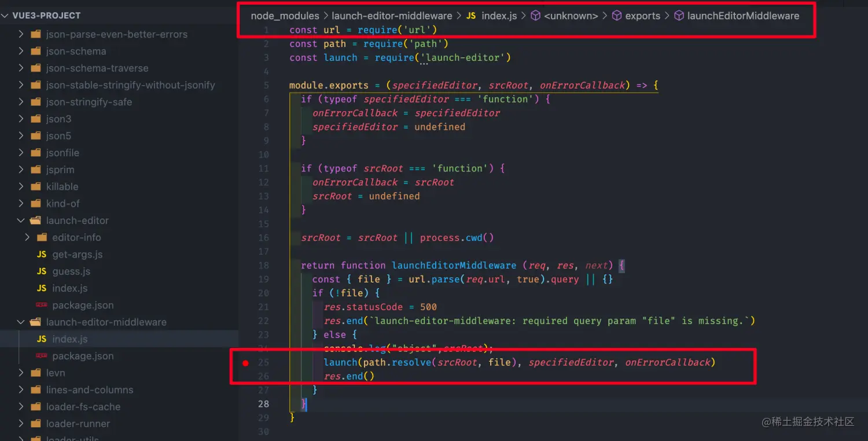This screenshot has width=868, height=441.
Task: Expand the json-stable-stringify-without-jsonify folder
Action: click(21, 85)
